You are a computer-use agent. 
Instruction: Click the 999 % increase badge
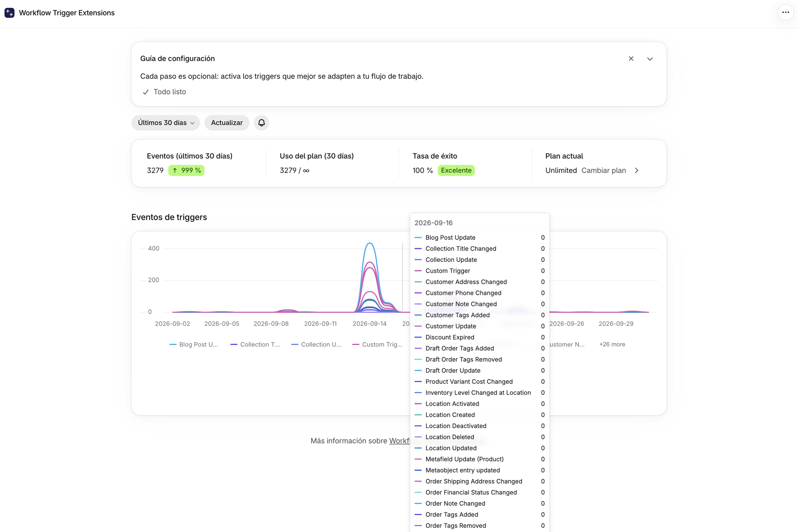[186, 170]
